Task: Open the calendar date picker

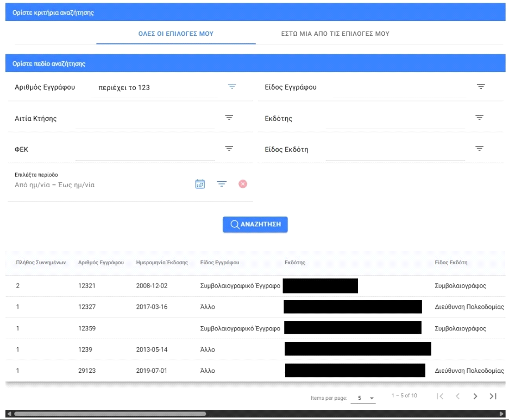Action: (200, 184)
